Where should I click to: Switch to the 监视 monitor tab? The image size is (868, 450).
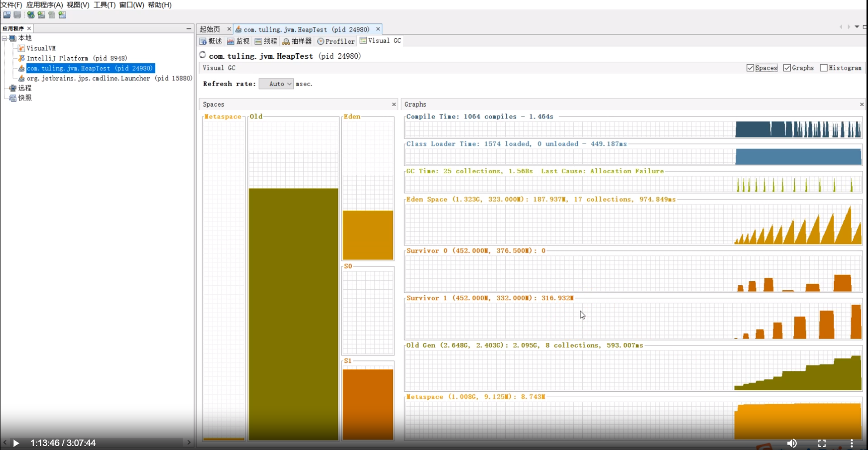coord(238,41)
